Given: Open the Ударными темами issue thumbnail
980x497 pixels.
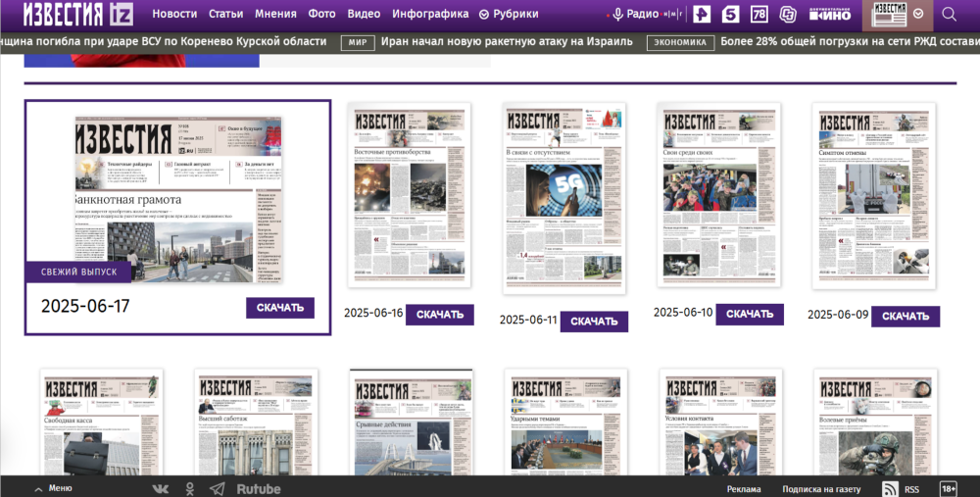Looking at the screenshot, I should (x=565, y=422).
